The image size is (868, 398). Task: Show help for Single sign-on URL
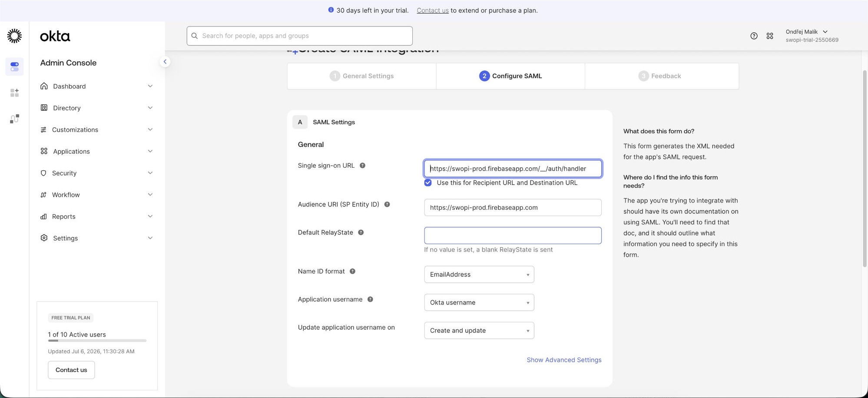tap(362, 166)
